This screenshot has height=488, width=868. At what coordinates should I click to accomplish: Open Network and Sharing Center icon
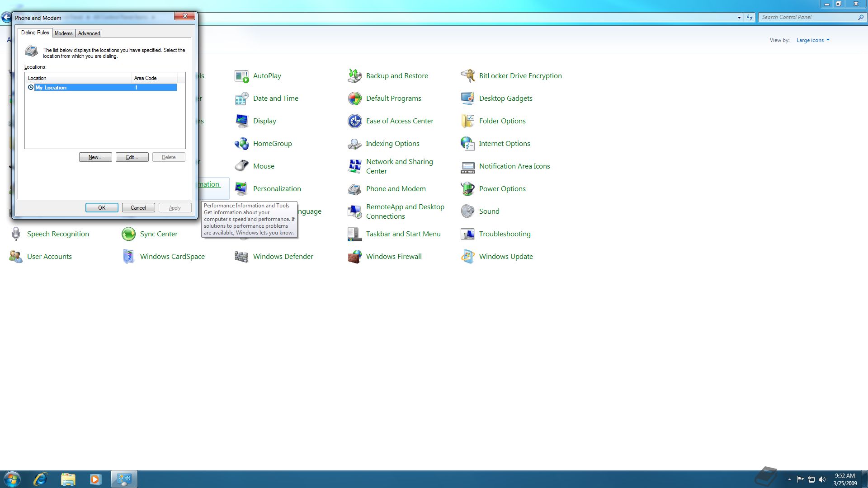pos(354,166)
